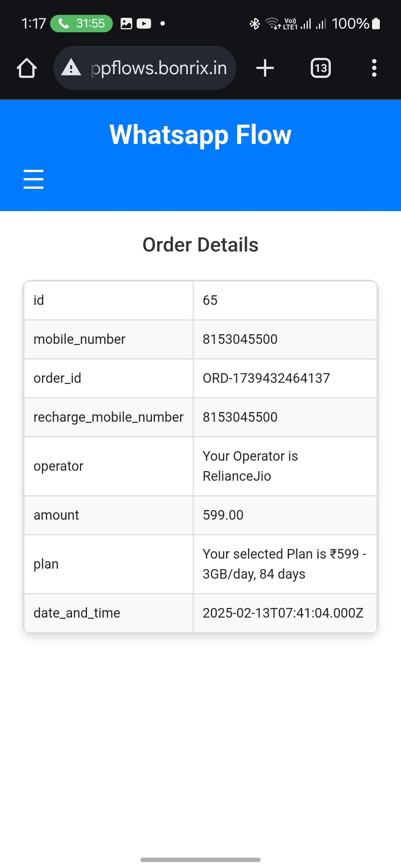The width and height of the screenshot is (401, 868).
Task: Click the Whatsapp Flow header title
Action: [200, 135]
